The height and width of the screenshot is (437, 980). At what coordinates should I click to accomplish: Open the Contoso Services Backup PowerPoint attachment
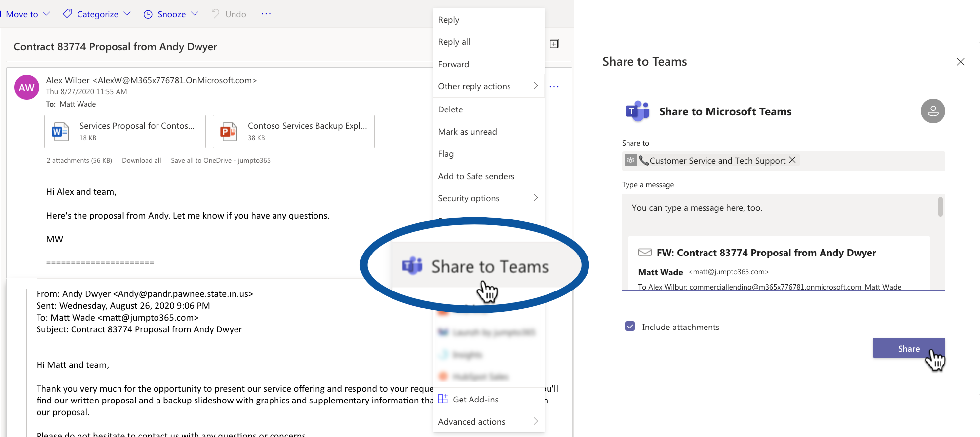[293, 132]
